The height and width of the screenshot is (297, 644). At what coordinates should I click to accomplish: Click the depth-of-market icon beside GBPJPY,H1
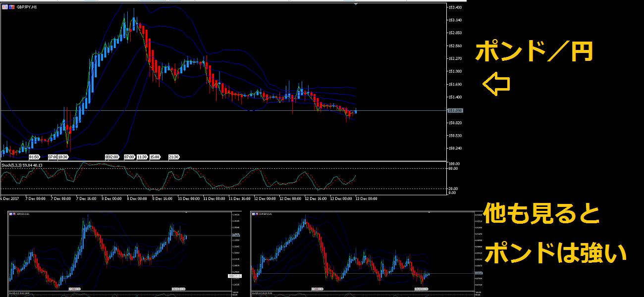click(x=11, y=7)
